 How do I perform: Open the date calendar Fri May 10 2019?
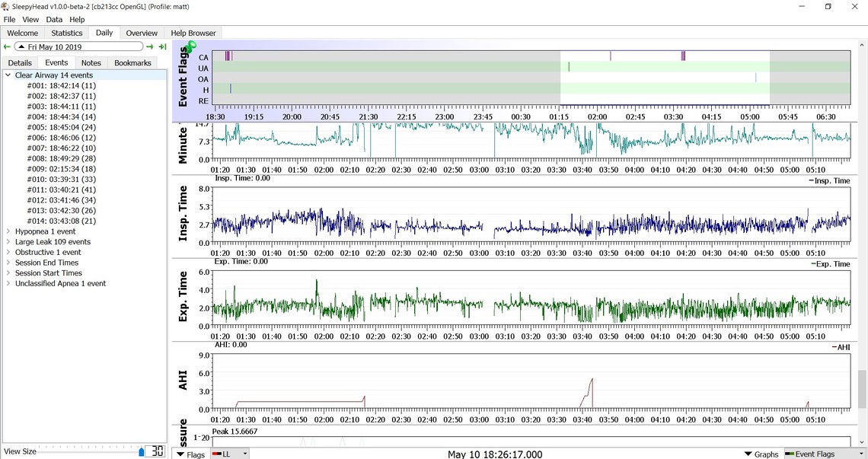tap(78, 47)
